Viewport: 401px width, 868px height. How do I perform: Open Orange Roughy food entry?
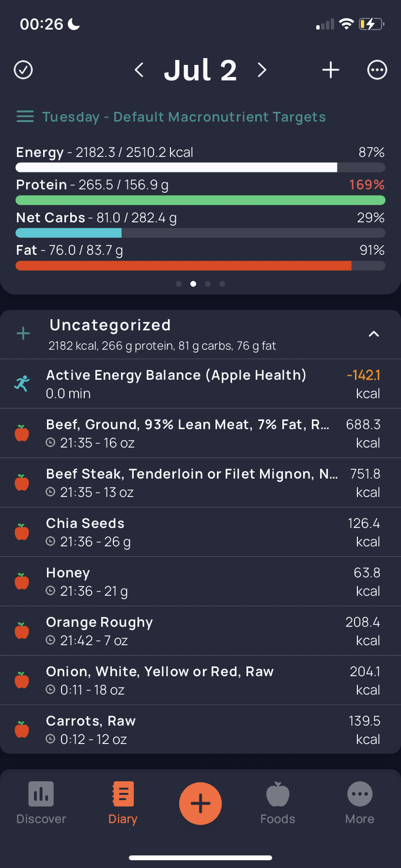tap(200, 631)
